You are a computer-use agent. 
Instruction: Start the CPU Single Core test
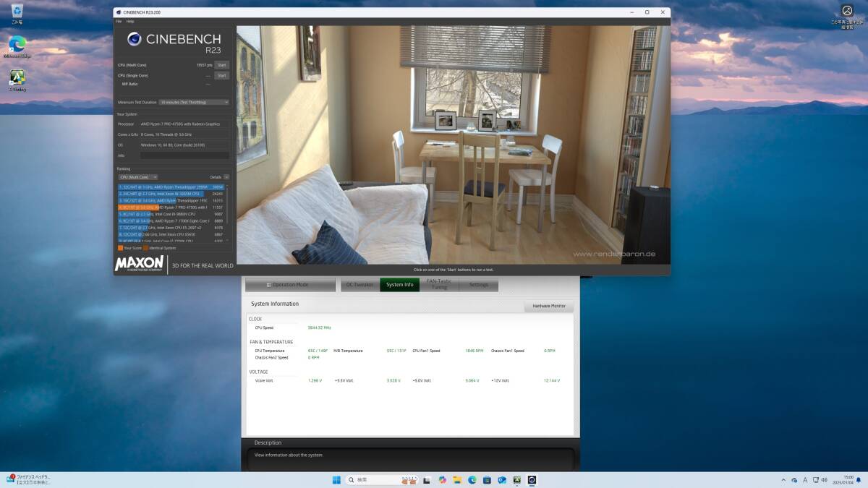click(222, 75)
